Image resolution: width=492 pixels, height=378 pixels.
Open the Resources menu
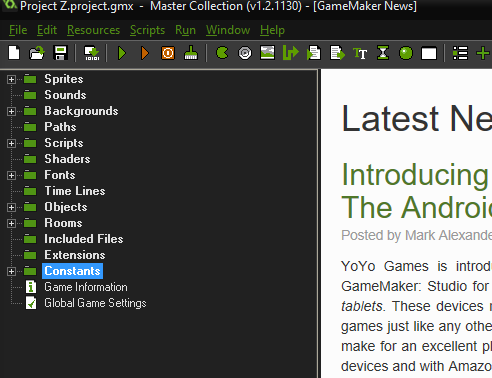coord(93,30)
